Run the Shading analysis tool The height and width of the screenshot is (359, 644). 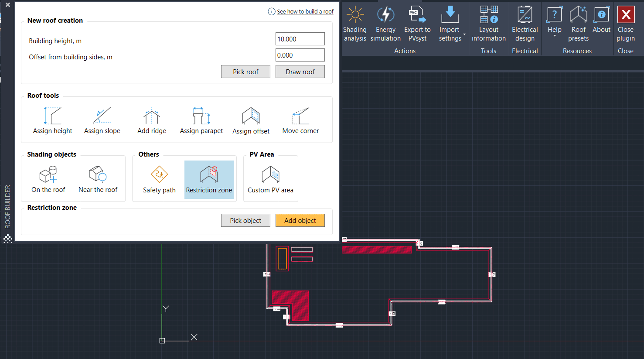[x=355, y=24]
